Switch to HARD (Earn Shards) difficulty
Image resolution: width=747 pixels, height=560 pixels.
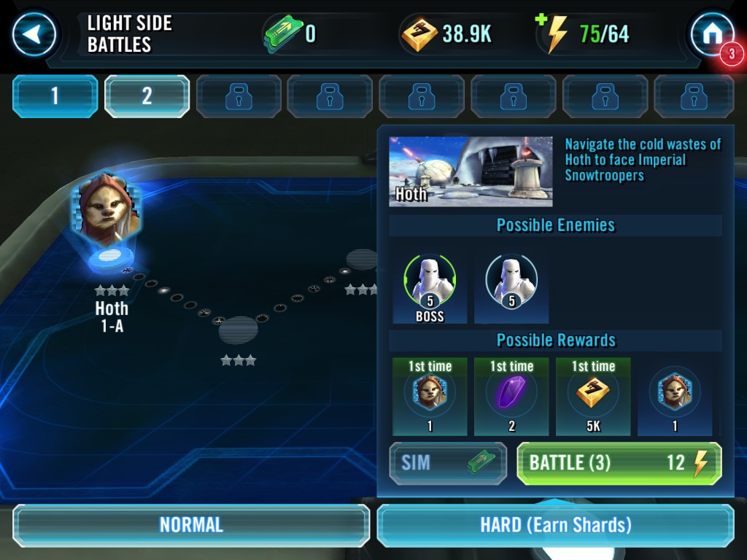point(555,525)
